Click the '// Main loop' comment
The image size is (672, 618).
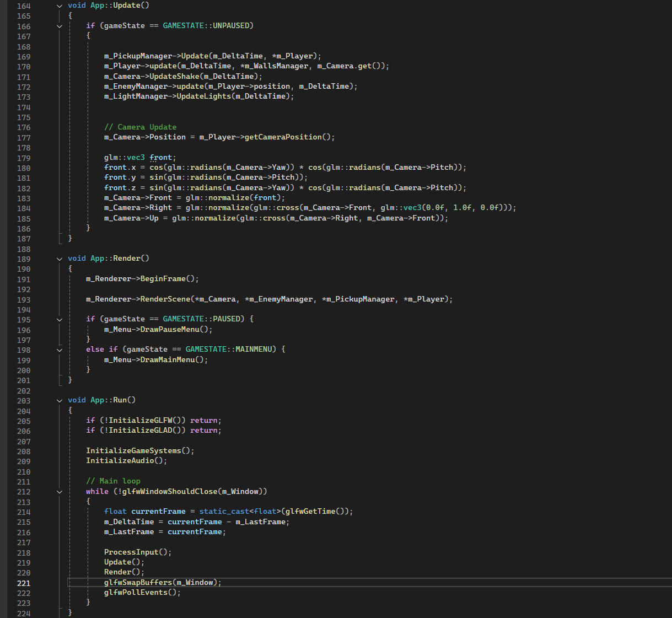point(113,481)
